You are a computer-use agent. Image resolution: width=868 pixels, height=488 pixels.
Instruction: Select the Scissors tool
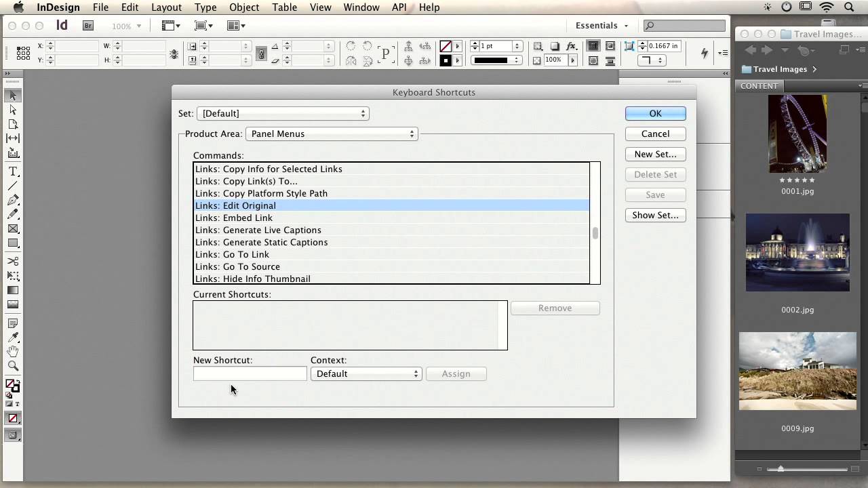(13, 261)
